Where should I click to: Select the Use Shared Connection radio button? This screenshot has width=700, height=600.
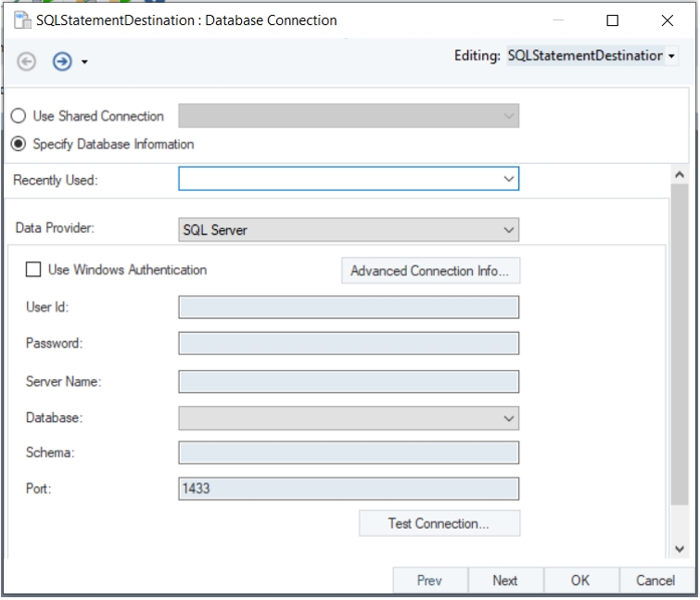point(18,117)
